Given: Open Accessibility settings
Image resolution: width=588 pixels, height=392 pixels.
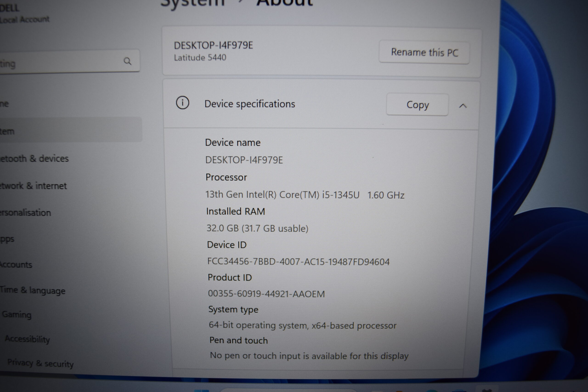Looking at the screenshot, I should point(28,339).
